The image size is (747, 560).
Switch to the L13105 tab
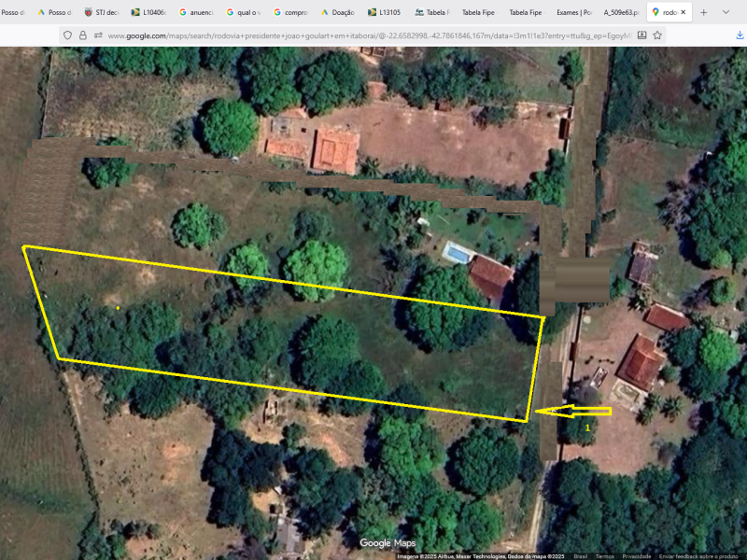[x=385, y=12]
